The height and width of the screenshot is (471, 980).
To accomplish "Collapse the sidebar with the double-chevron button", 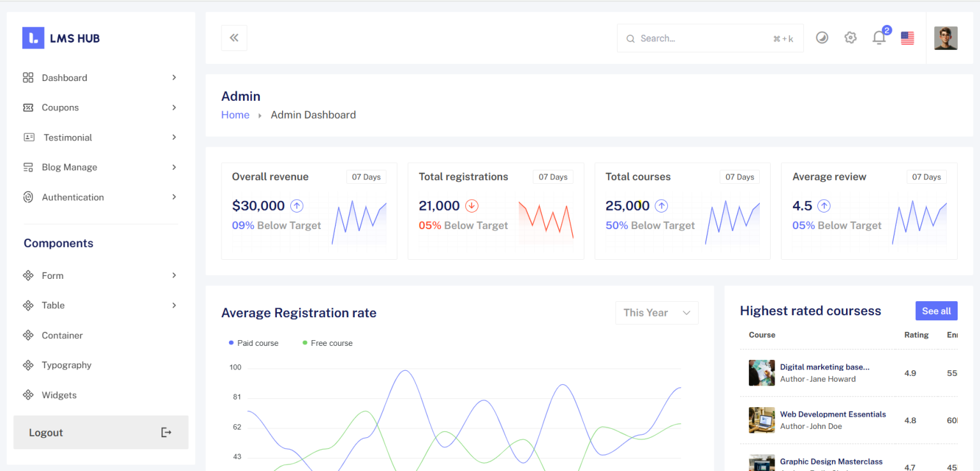I will coord(234,38).
